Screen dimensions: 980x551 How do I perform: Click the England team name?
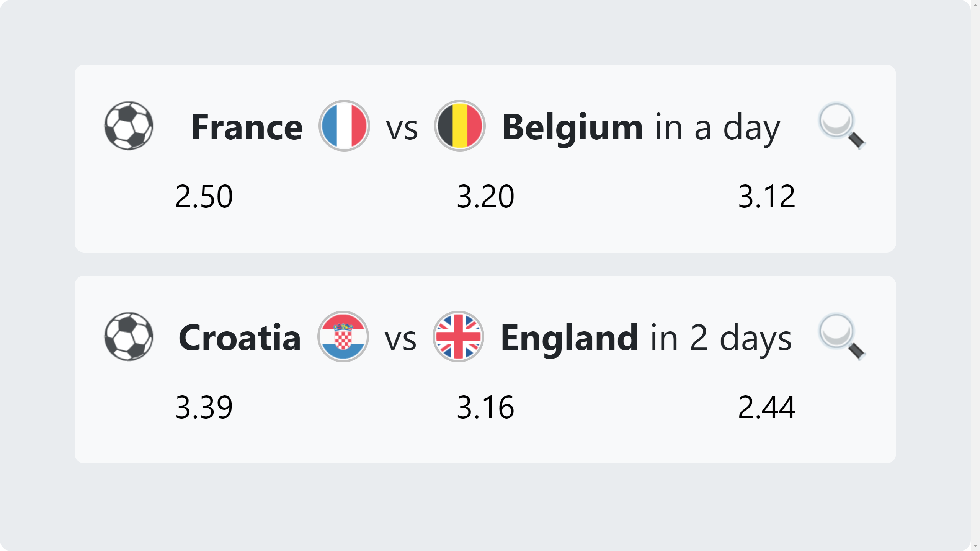569,338
